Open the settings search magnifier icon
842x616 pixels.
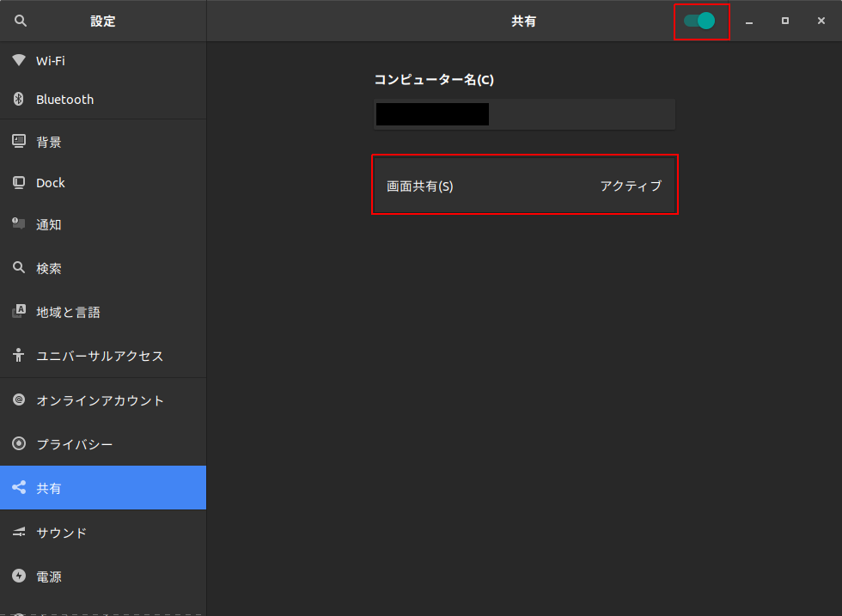(21, 21)
